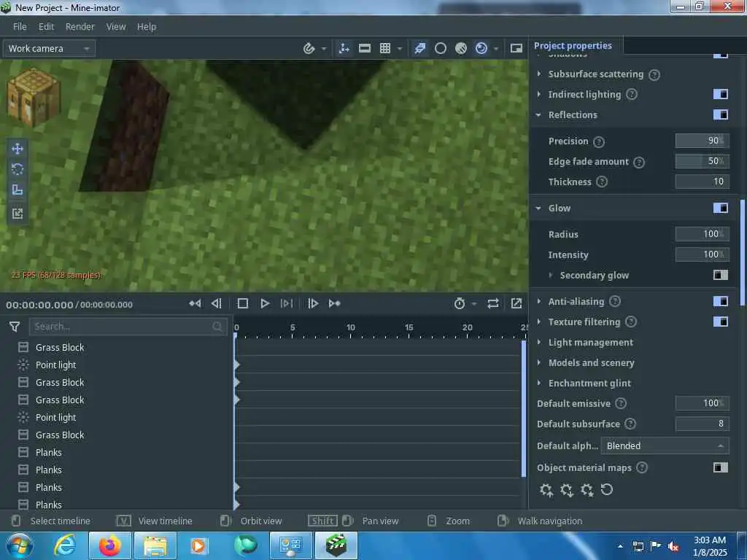
Task: Toggle timeline loop playback icon
Action: click(x=493, y=303)
